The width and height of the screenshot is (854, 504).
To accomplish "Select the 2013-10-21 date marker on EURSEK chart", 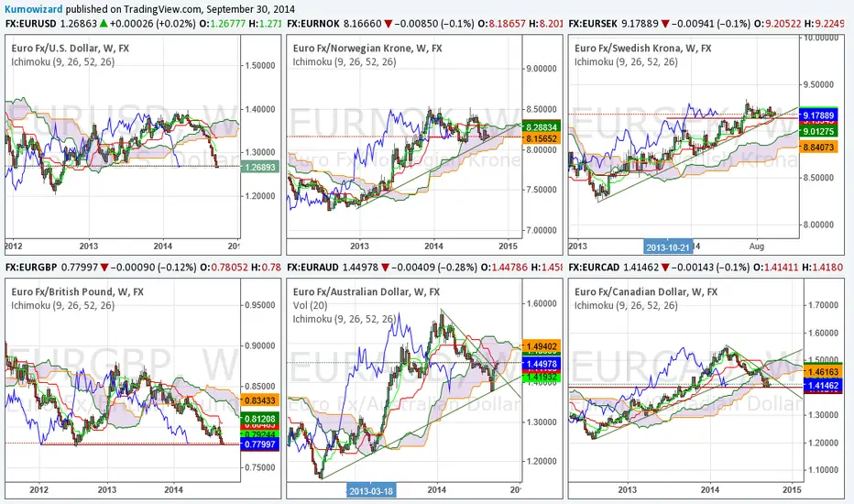I will [668, 247].
